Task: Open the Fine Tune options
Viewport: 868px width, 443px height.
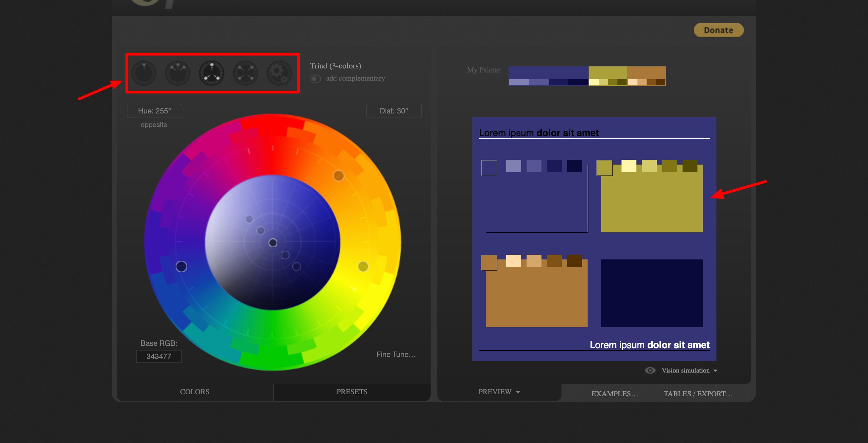Action: [x=396, y=355]
